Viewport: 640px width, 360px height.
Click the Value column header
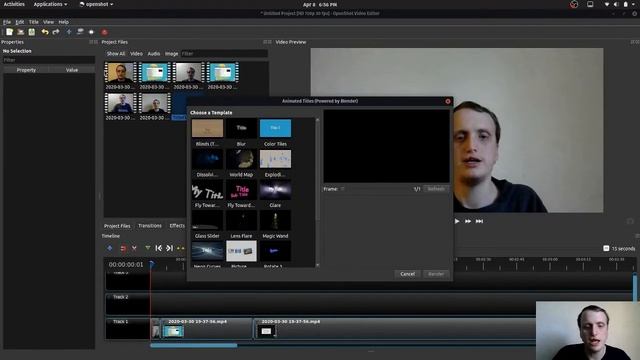pos(72,70)
